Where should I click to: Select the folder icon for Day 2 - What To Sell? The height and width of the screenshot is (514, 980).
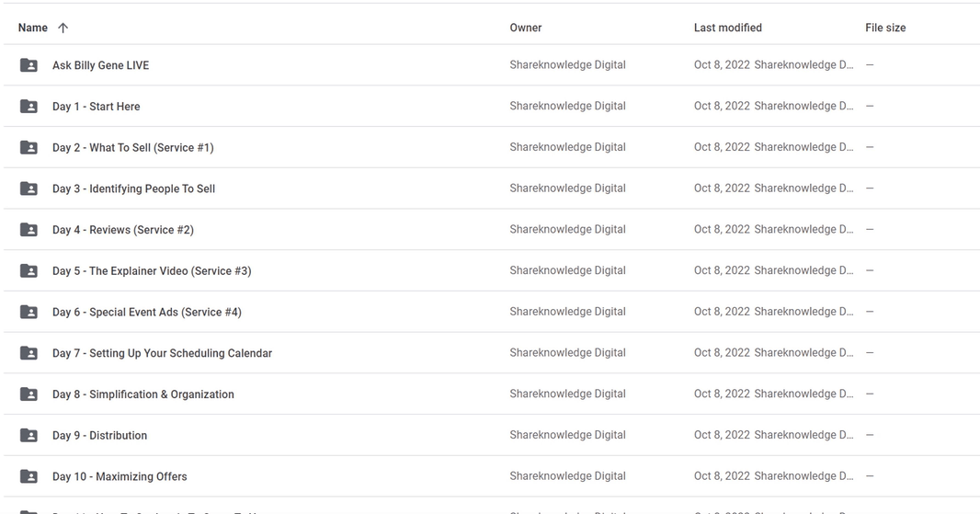pos(28,147)
